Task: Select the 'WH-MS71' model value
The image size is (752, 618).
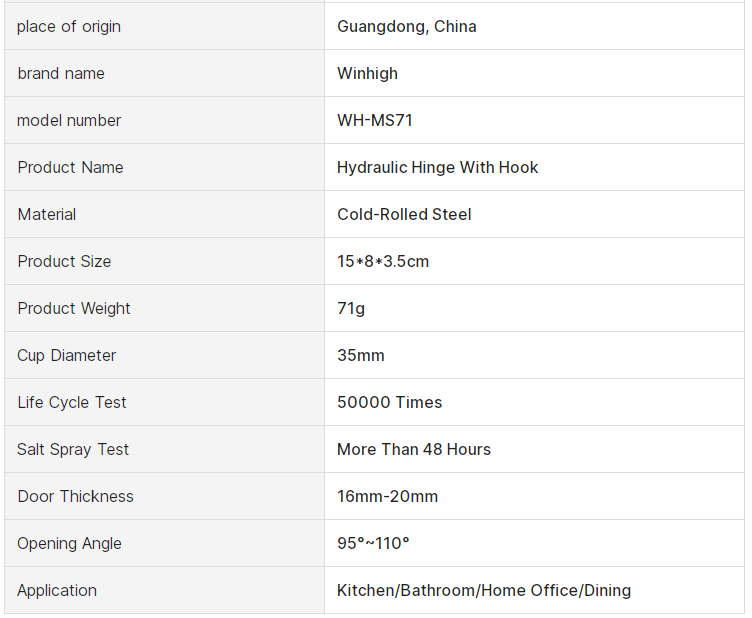Action: tap(375, 120)
